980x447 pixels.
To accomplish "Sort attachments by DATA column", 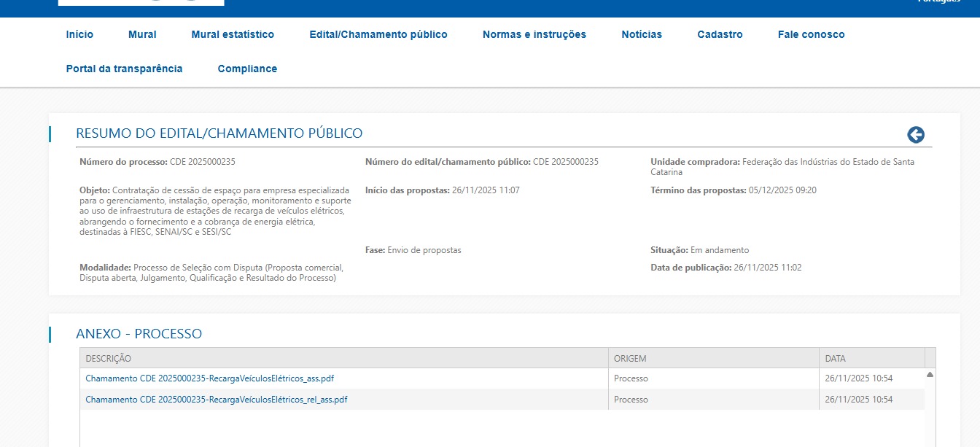I will pyautogui.click(x=835, y=358).
